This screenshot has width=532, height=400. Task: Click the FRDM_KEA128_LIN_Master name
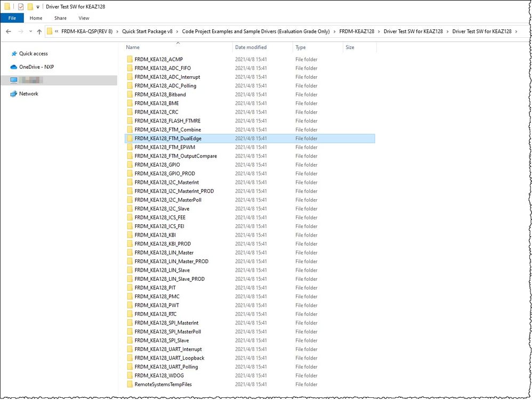[164, 253]
